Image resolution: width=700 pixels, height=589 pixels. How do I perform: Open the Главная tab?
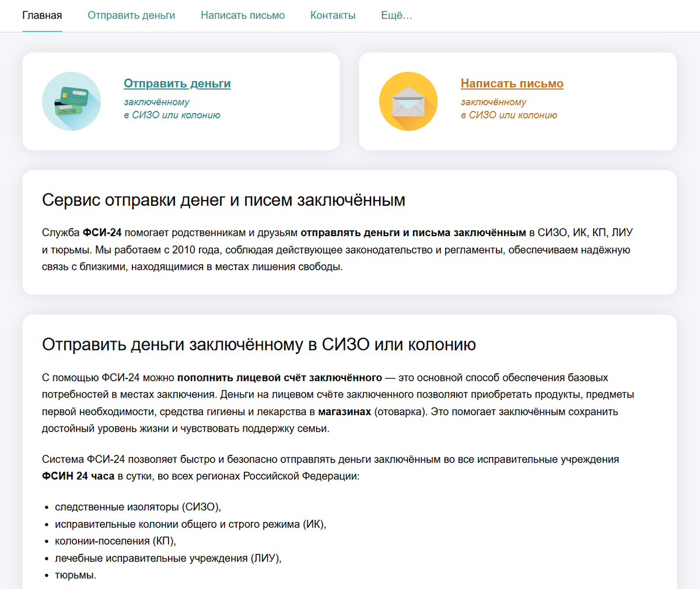(42, 16)
